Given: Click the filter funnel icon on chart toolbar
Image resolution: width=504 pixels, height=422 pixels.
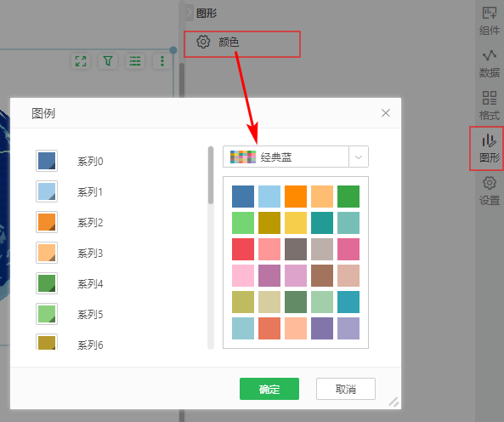Looking at the screenshot, I should coord(108,60).
